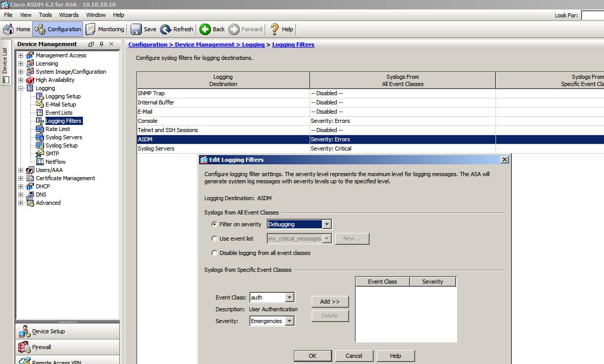
Task: Open the Configuration view icon
Action: (x=40, y=29)
